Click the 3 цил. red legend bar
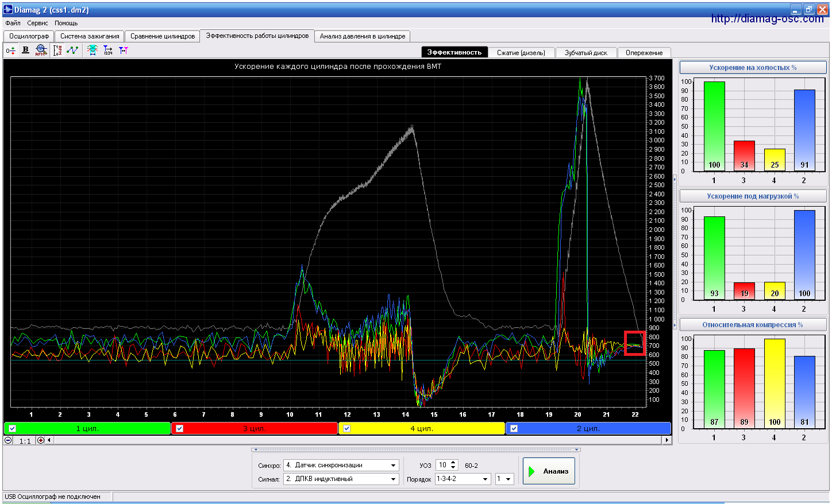Viewport: 832px width, 504px height. (x=255, y=428)
